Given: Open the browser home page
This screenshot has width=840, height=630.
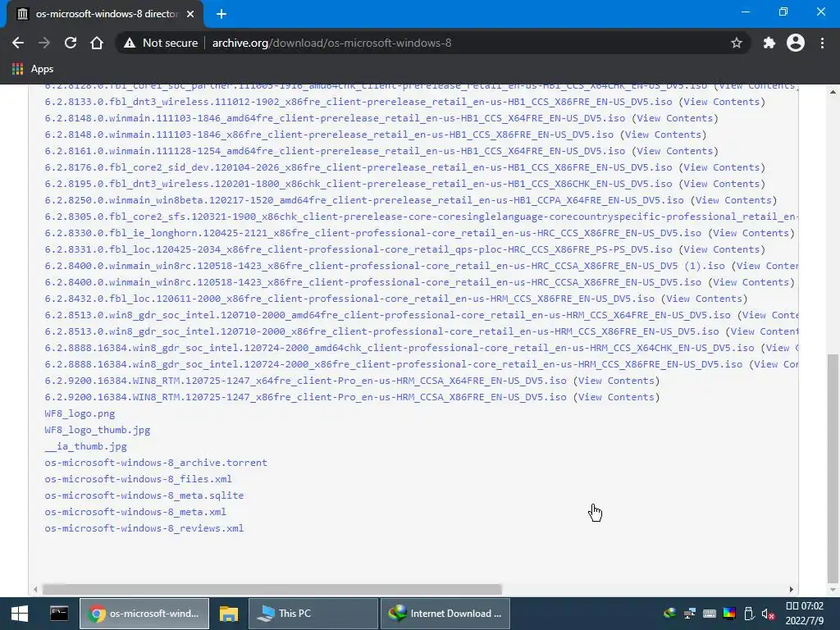Looking at the screenshot, I should [97, 43].
